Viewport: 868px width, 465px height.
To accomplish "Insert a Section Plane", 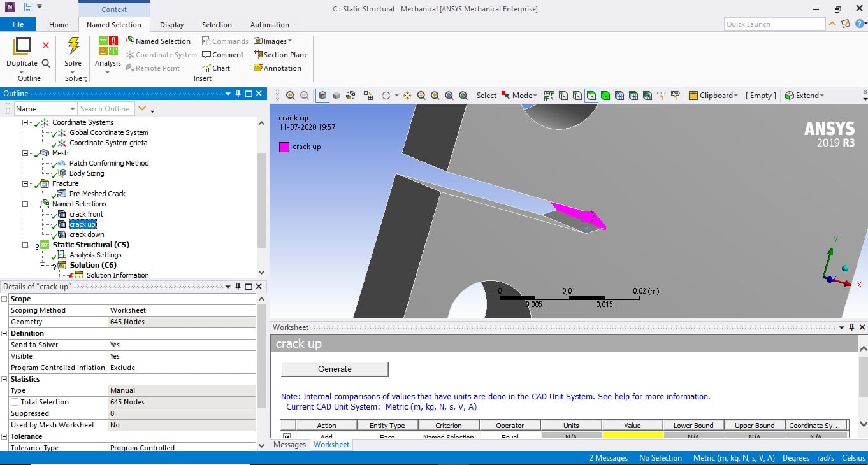I will coord(280,55).
